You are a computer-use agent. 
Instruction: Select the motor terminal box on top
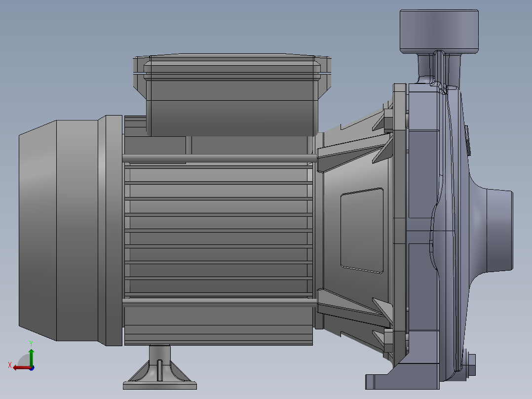point(232,95)
